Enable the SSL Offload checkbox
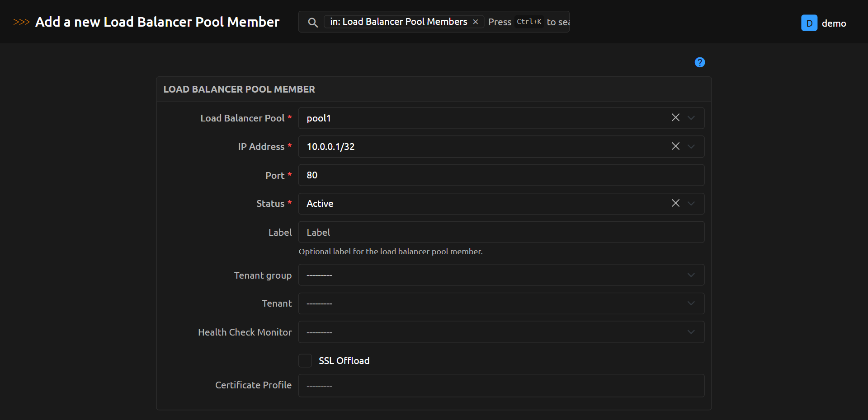This screenshot has height=420, width=868. tap(305, 360)
